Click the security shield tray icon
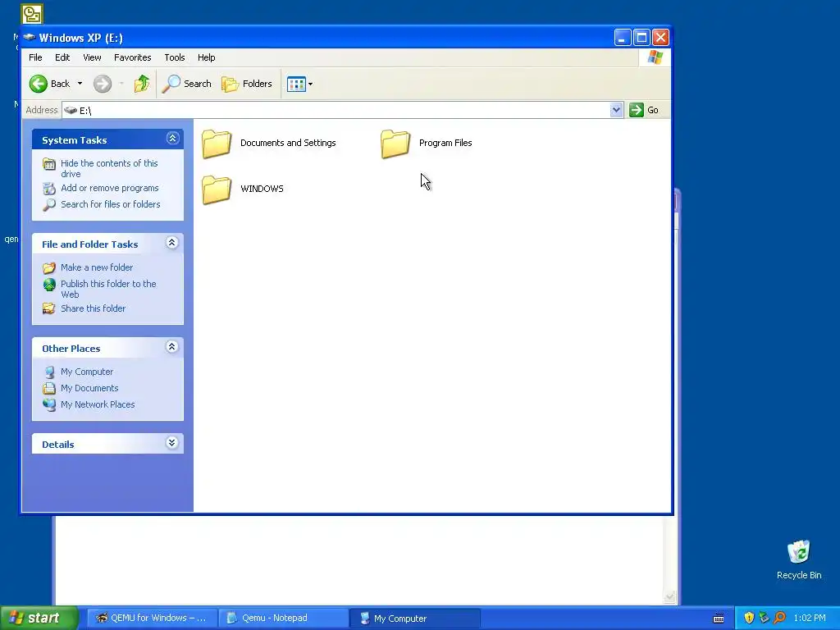 click(749, 619)
